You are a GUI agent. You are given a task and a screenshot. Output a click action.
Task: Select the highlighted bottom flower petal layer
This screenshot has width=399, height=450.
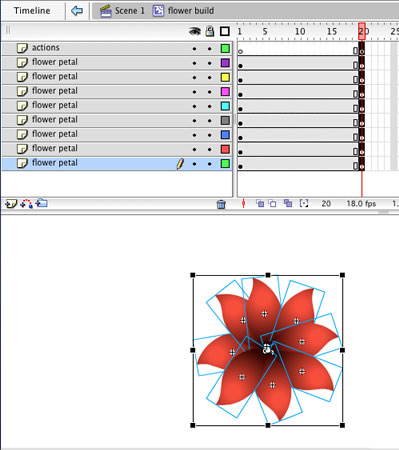pos(117,163)
